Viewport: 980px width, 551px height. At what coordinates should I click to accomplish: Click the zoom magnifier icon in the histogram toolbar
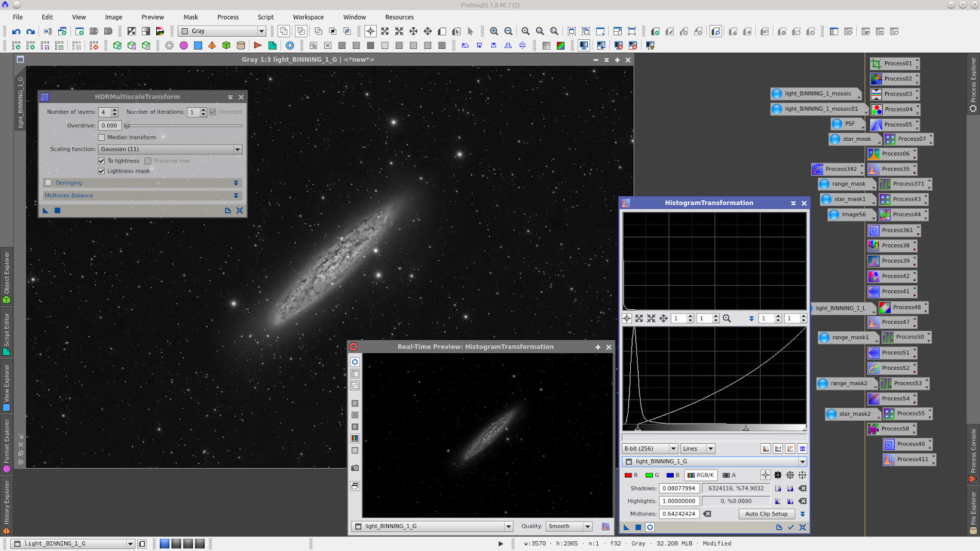(x=726, y=318)
